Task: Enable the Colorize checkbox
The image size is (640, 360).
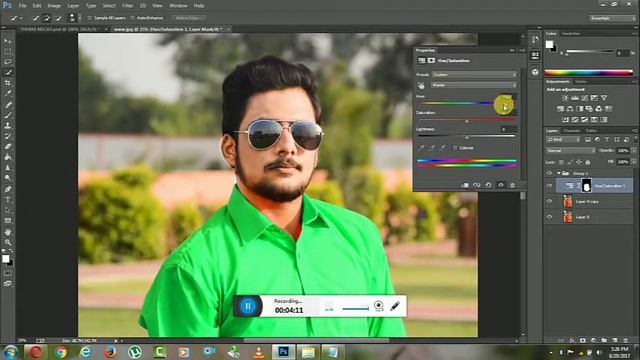Action: 455,148
